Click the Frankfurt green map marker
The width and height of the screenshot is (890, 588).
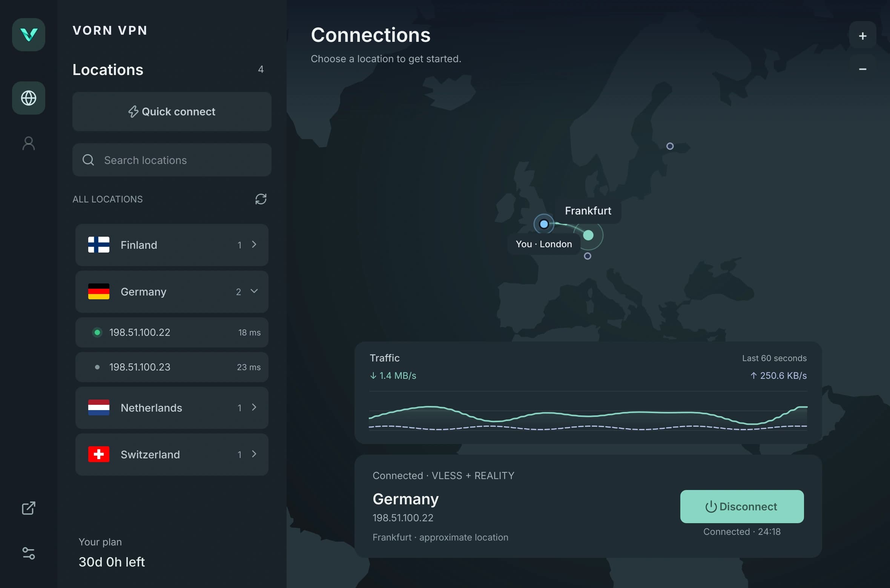[588, 235]
